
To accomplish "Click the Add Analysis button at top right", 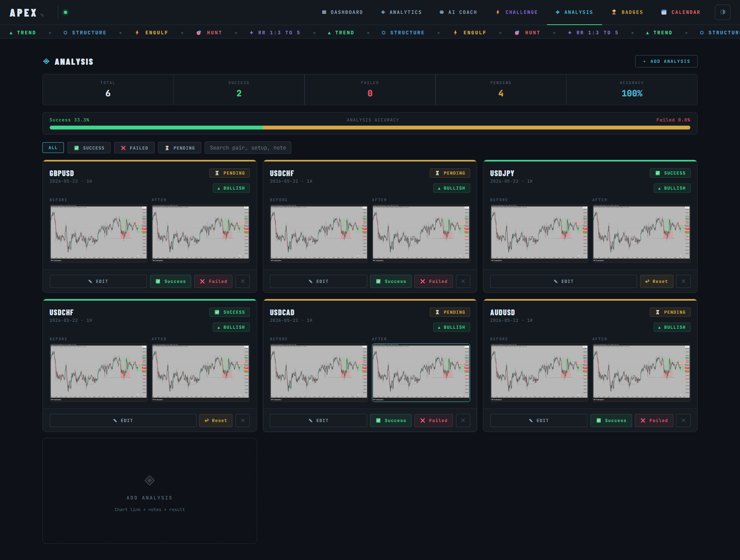I will [666, 61].
